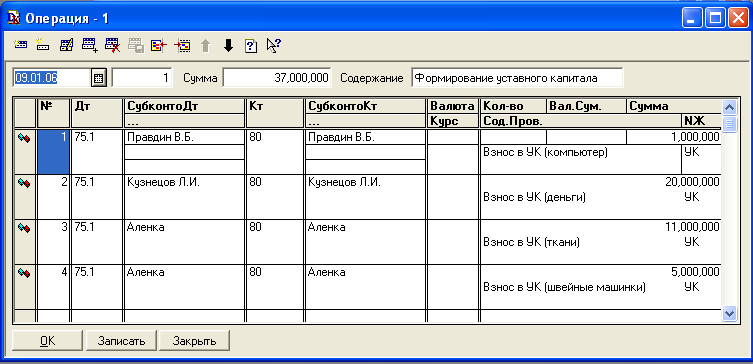This screenshot has width=753, height=364.
Task: Click the date field 09.01.06
Action: [51, 78]
